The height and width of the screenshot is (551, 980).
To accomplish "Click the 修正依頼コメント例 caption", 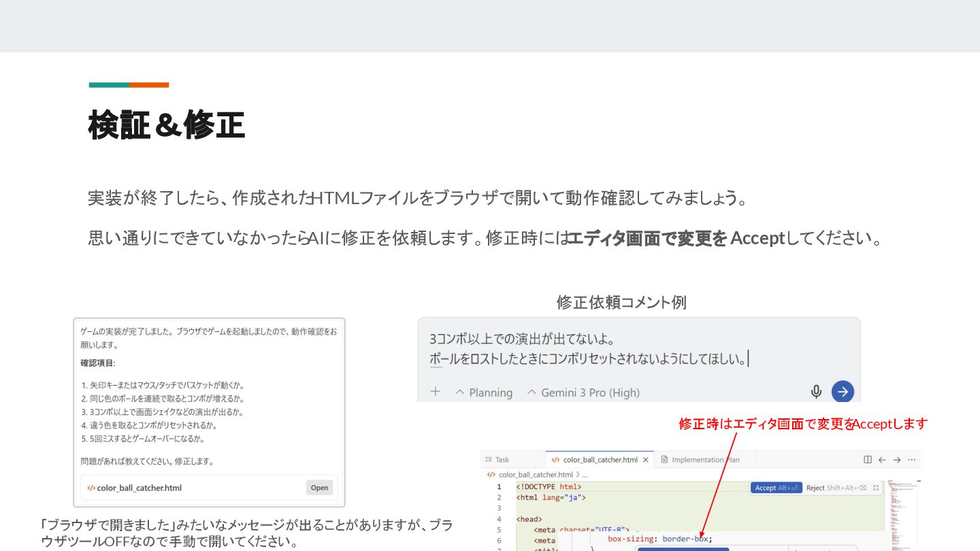I will pyautogui.click(x=621, y=302).
